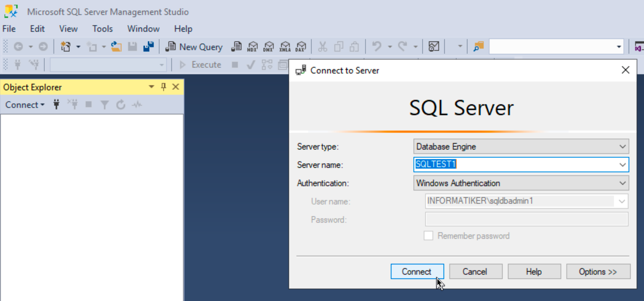Click the Cancel button in dialog
Screen dimensions: 644x301
(476, 272)
